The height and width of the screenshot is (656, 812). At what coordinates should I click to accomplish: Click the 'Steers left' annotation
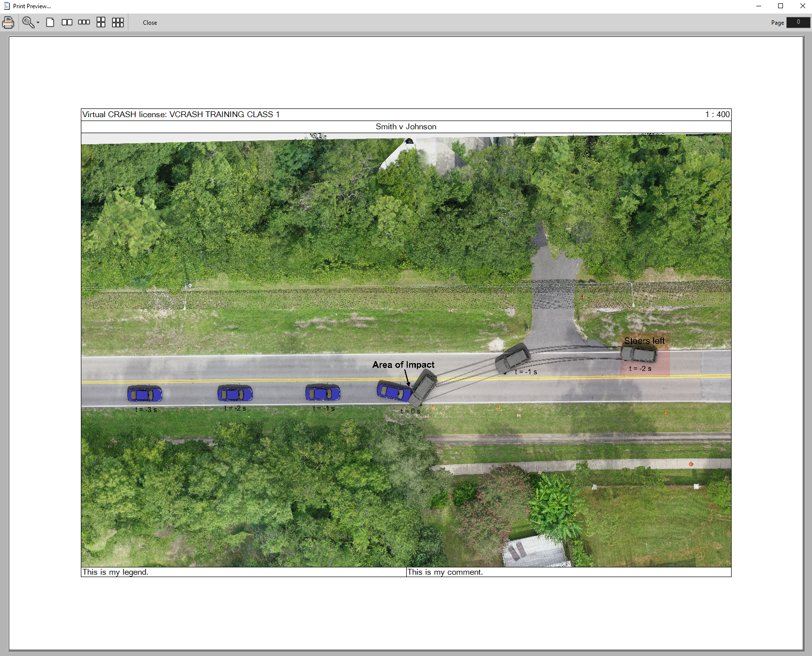coord(644,341)
